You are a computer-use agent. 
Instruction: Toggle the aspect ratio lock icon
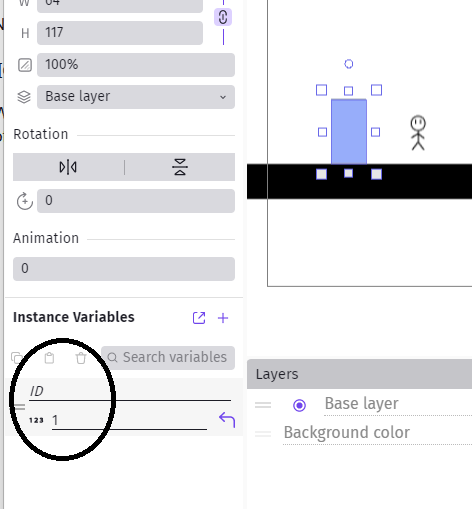tap(223, 17)
